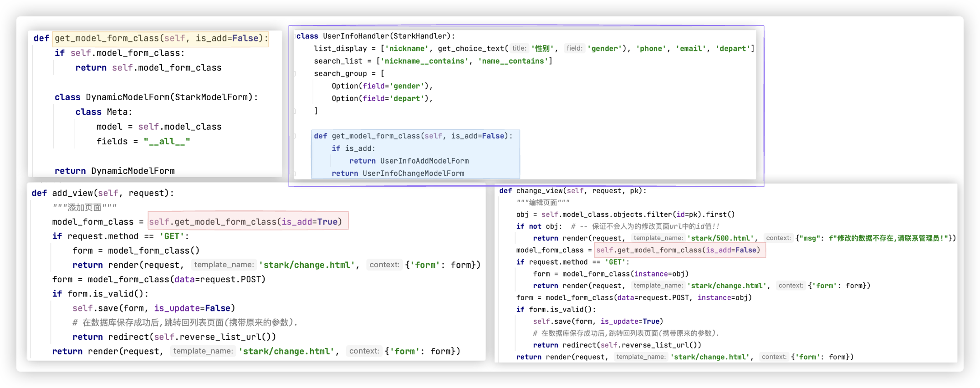
Task: Fold the search_group list using its gutter marker
Action: pyautogui.click(x=295, y=74)
